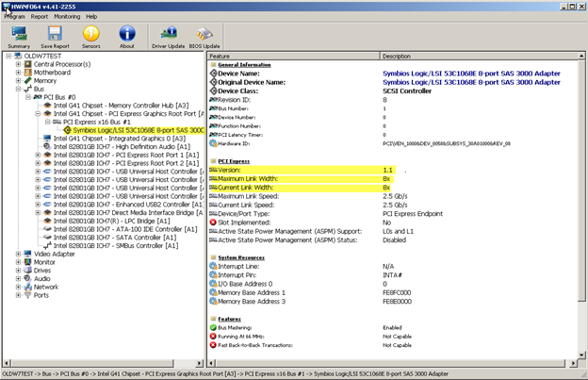Click the Feature column header
Image resolution: width=588 pixels, height=380 pixels.
[220, 57]
